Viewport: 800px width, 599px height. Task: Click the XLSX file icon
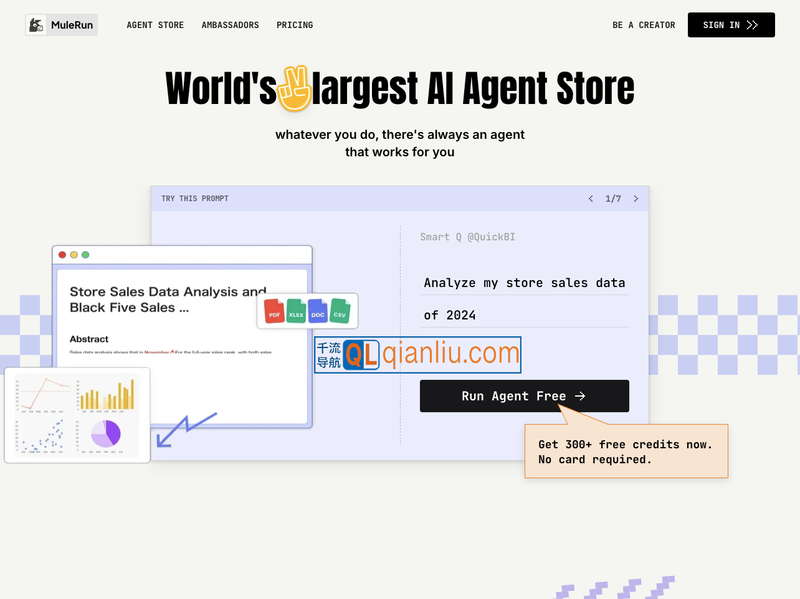tap(296, 312)
